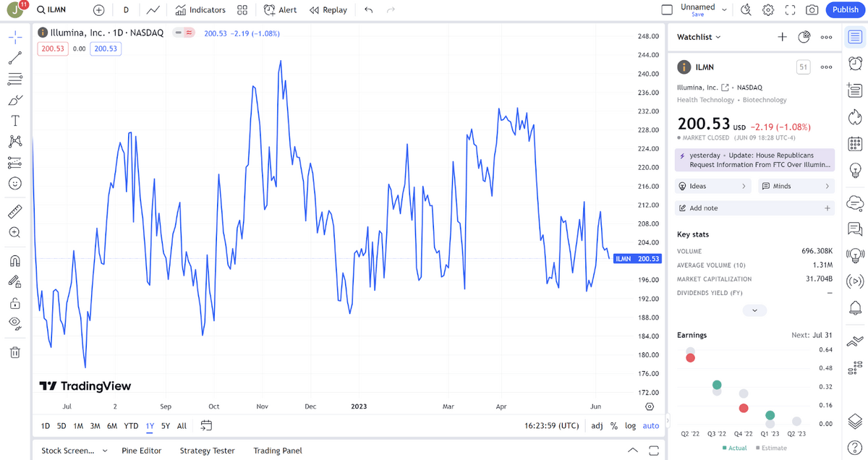Screen dimensions: 868x460
Task: Open chart settings gear in the top bar
Action: 768,10
